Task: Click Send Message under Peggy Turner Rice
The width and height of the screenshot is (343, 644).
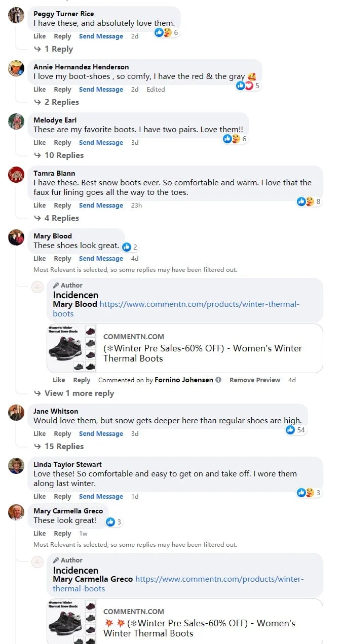Action: pyautogui.click(x=101, y=36)
